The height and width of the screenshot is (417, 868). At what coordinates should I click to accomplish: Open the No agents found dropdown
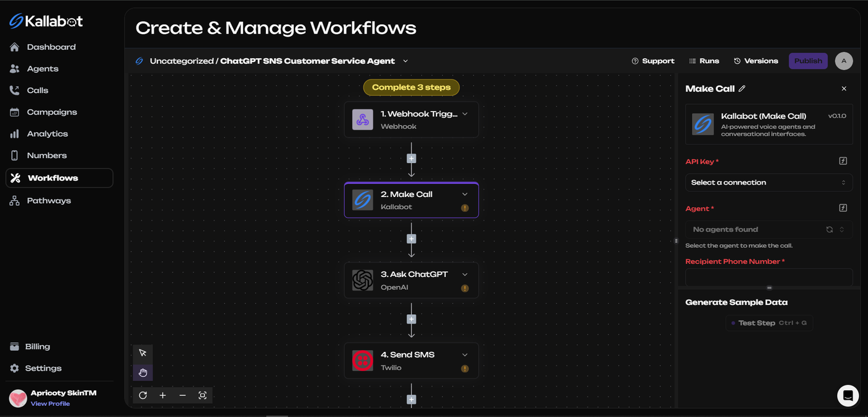click(x=769, y=229)
